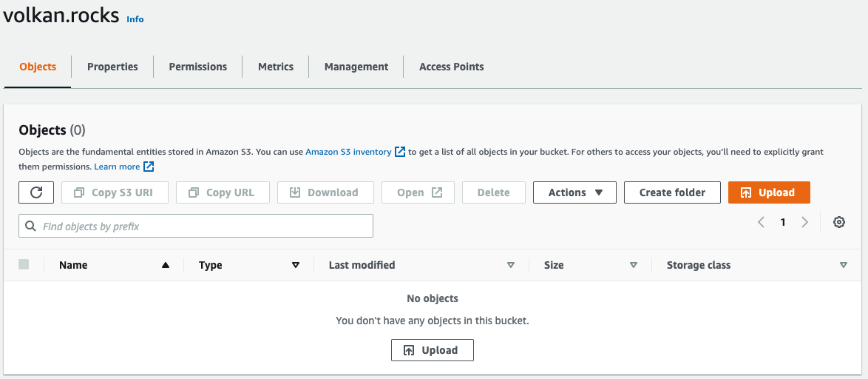Viewport: 868px width, 379px height.
Task: Click the Last modified column header
Action: [362, 265]
